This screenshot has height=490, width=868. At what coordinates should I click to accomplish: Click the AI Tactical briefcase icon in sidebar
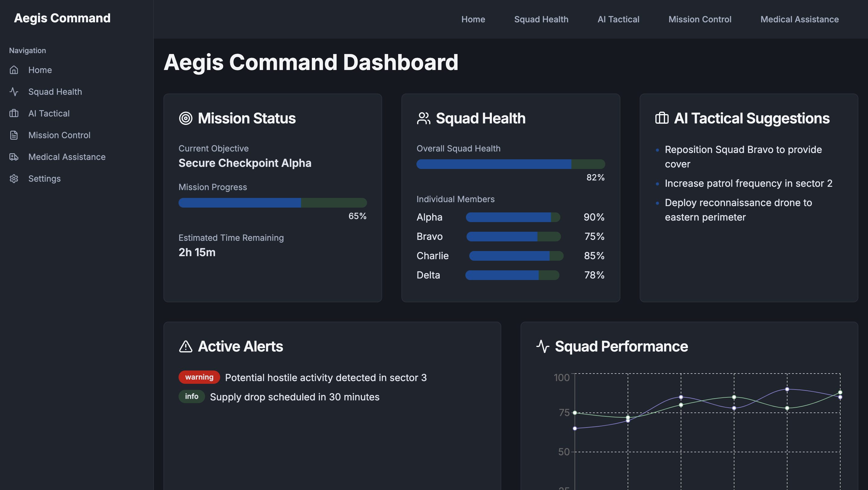tap(14, 113)
